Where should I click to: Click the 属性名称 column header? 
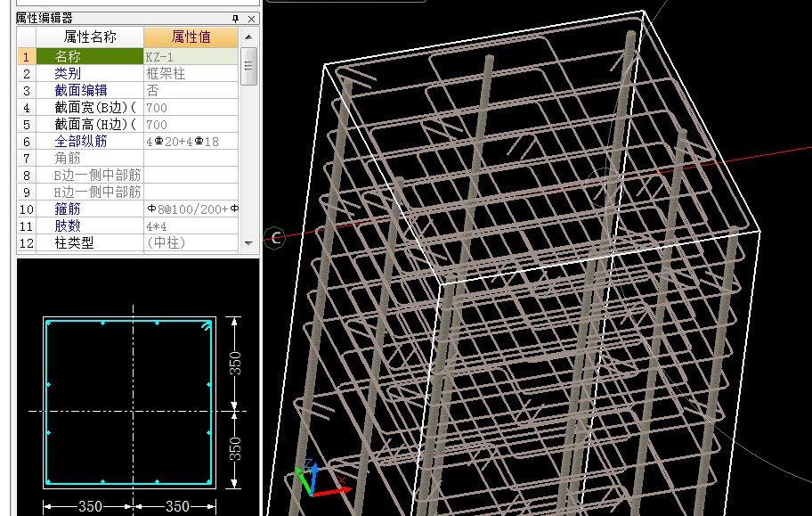click(90, 37)
